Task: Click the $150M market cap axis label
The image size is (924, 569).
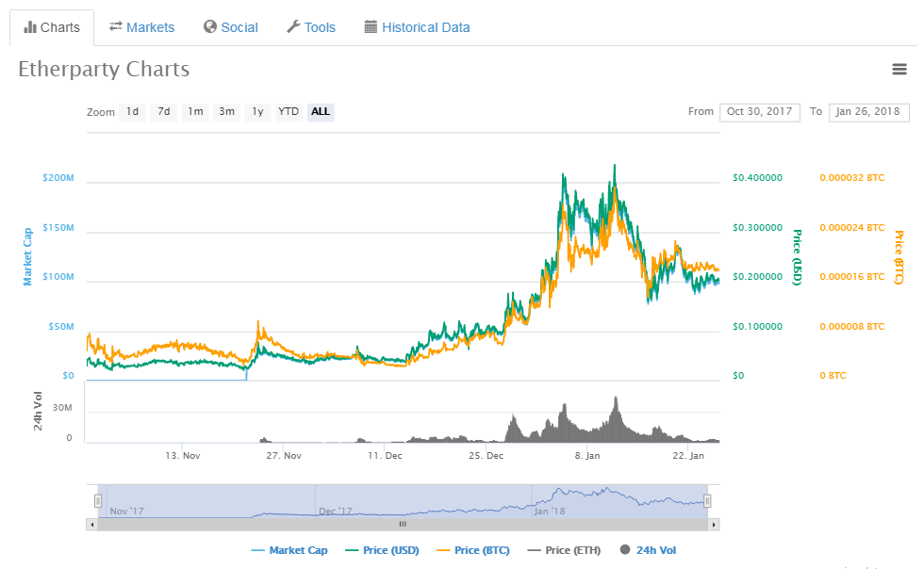Action: click(x=58, y=228)
